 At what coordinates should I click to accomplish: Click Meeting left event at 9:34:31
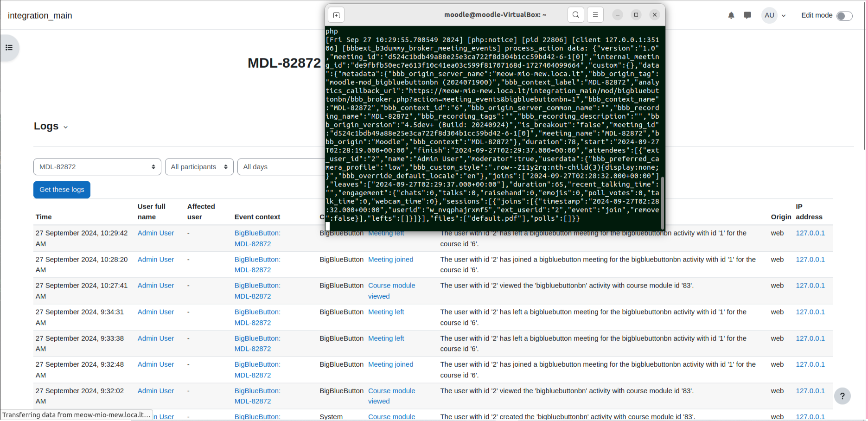click(x=386, y=312)
